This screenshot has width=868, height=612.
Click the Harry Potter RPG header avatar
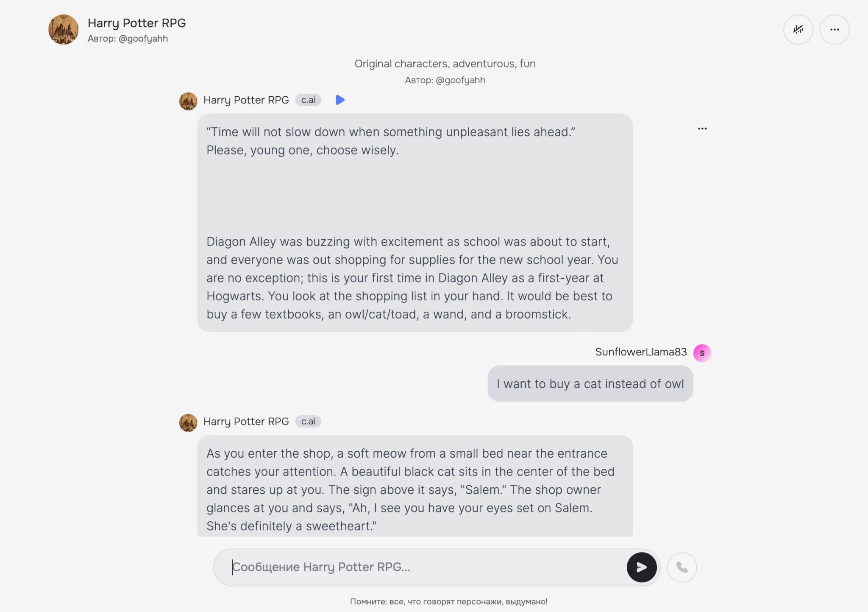tap(64, 30)
